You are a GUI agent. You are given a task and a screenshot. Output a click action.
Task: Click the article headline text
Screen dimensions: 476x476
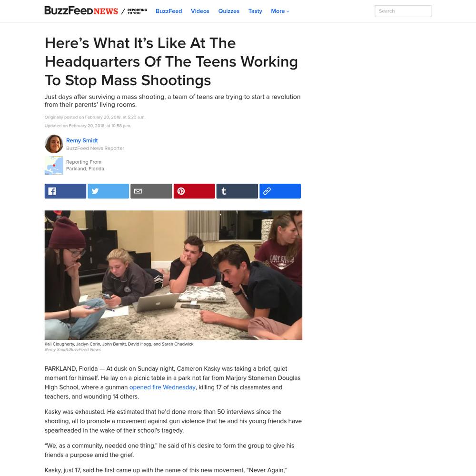coord(171,61)
